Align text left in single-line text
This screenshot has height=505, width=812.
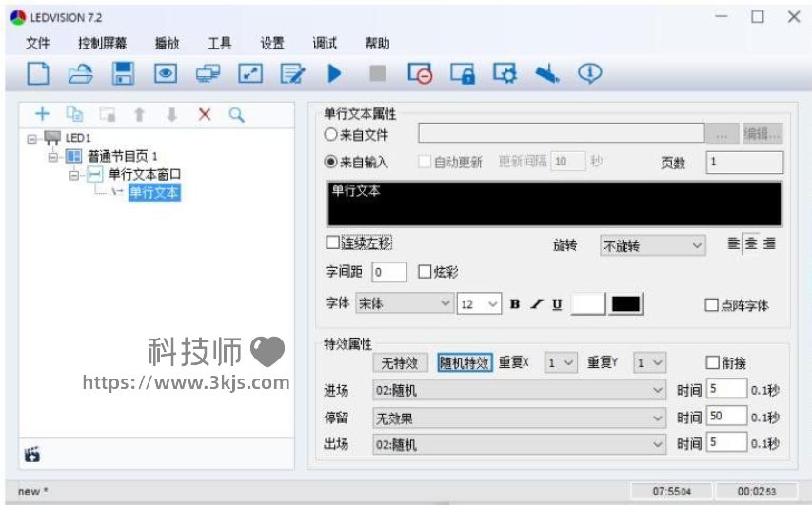point(733,243)
